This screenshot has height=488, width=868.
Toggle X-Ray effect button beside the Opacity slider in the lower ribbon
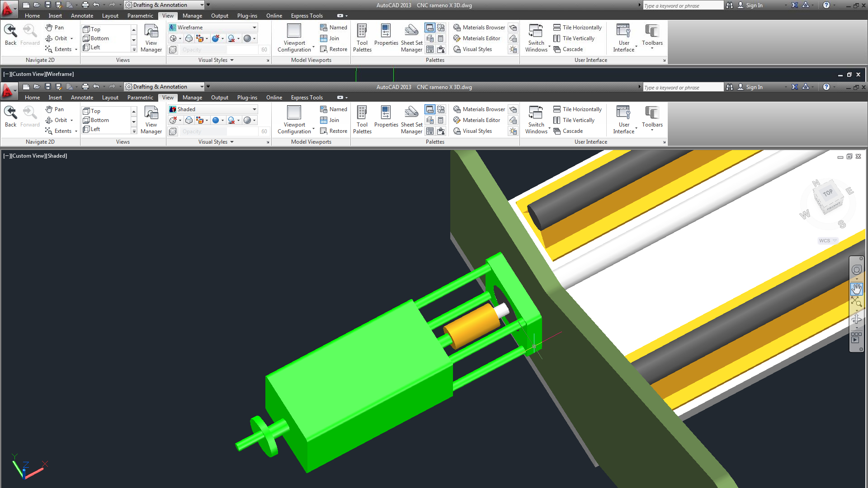click(173, 131)
